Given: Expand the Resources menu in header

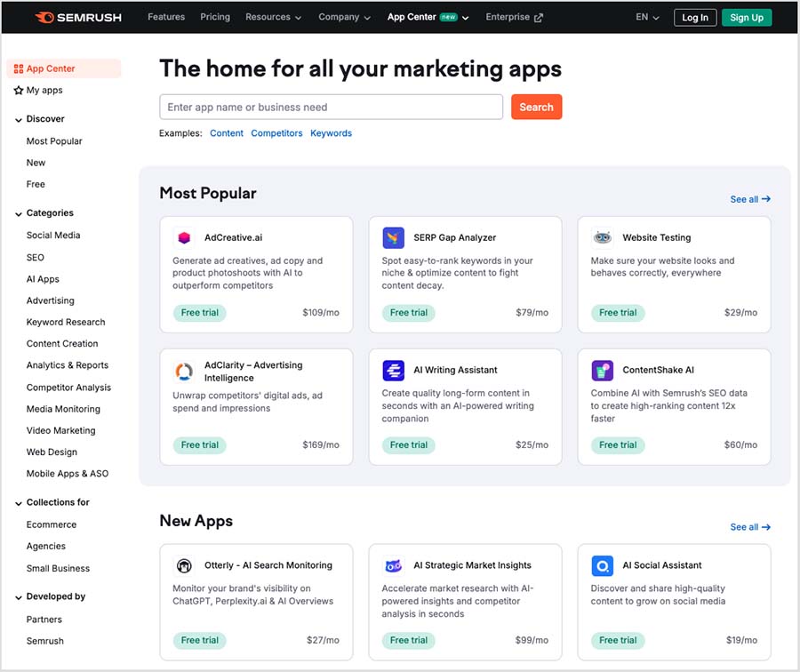Looking at the screenshot, I should 274,18.
